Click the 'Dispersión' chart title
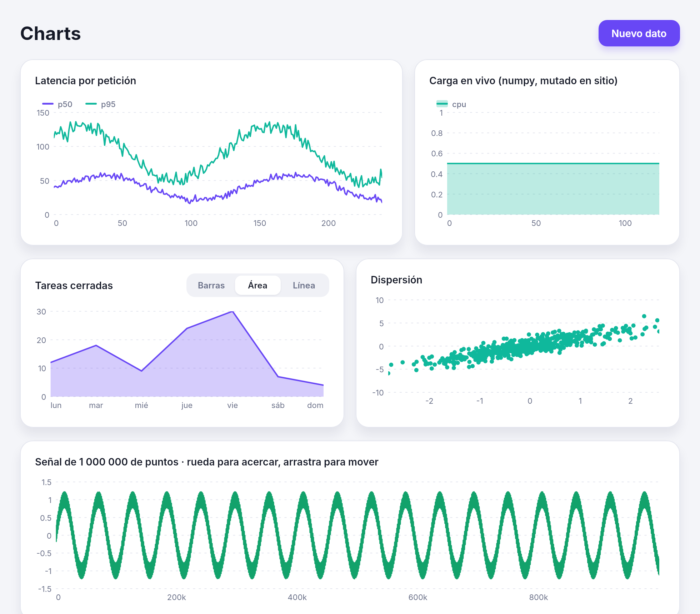700x614 pixels. click(x=396, y=280)
